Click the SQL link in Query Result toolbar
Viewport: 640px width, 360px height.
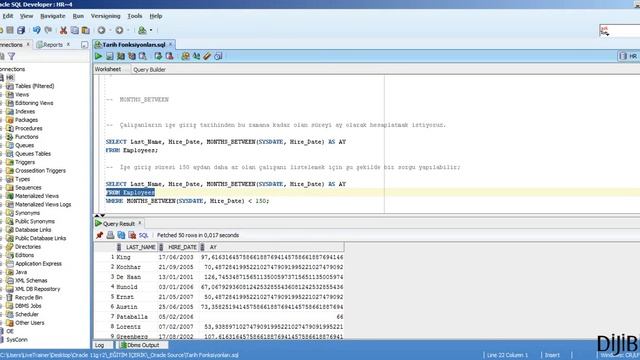[x=143, y=236]
